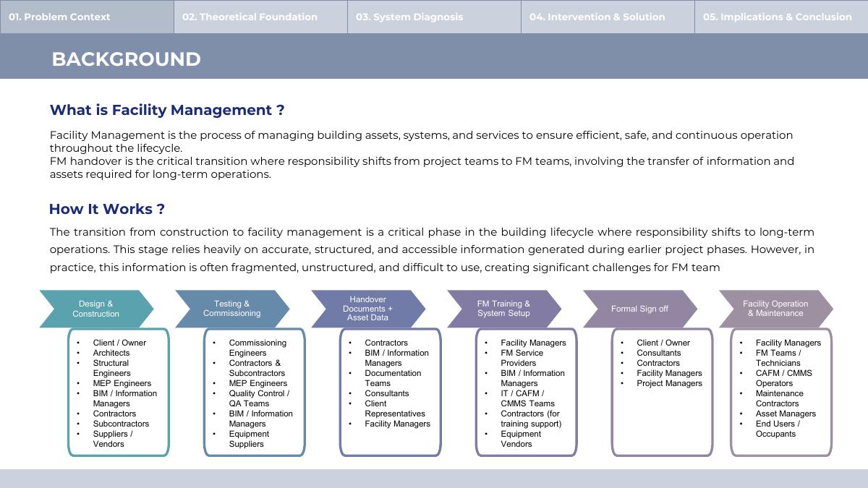The width and height of the screenshot is (868, 488).
Task: Click 'Equipment Vendors' entry
Action: (x=521, y=439)
